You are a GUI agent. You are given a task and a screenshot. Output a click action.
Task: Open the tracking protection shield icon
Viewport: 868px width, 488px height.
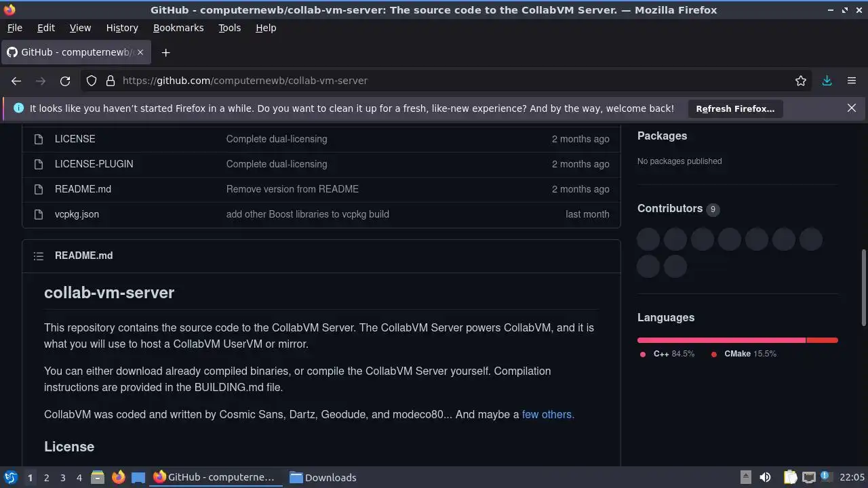(x=92, y=81)
